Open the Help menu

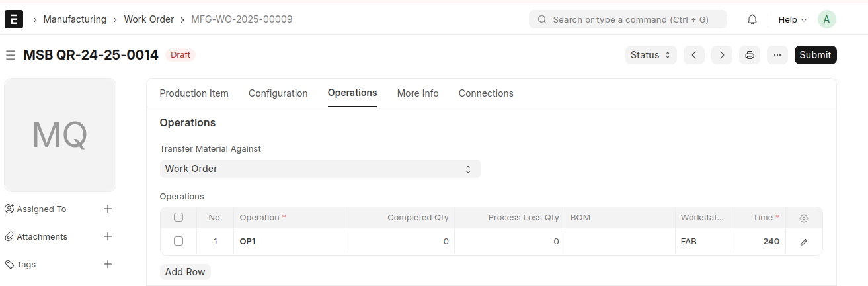792,19
